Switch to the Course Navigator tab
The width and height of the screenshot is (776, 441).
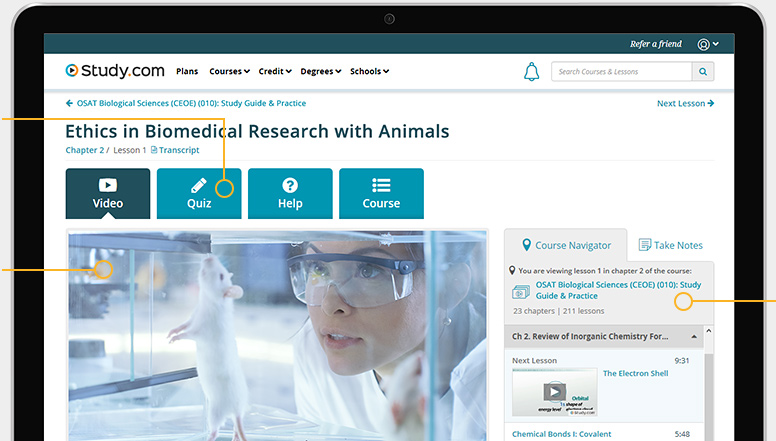click(x=565, y=245)
